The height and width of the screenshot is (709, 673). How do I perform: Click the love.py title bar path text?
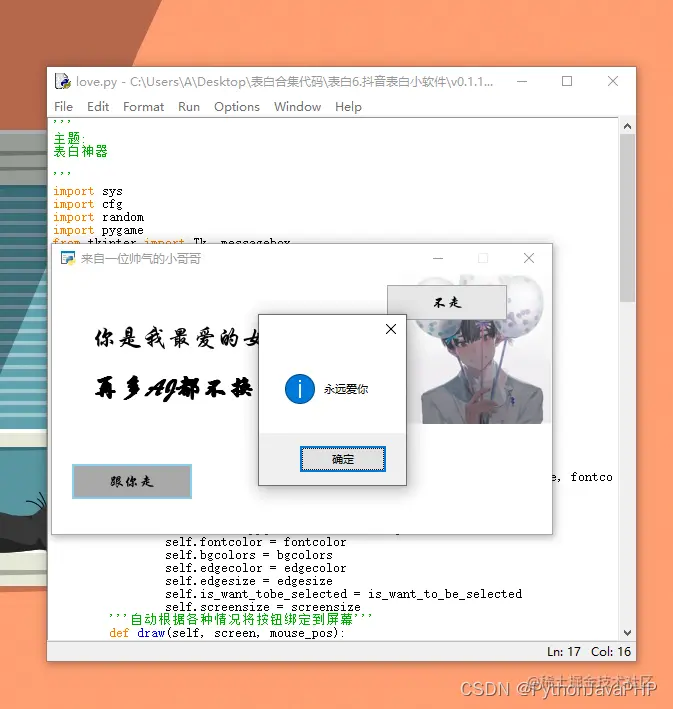point(284,81)
